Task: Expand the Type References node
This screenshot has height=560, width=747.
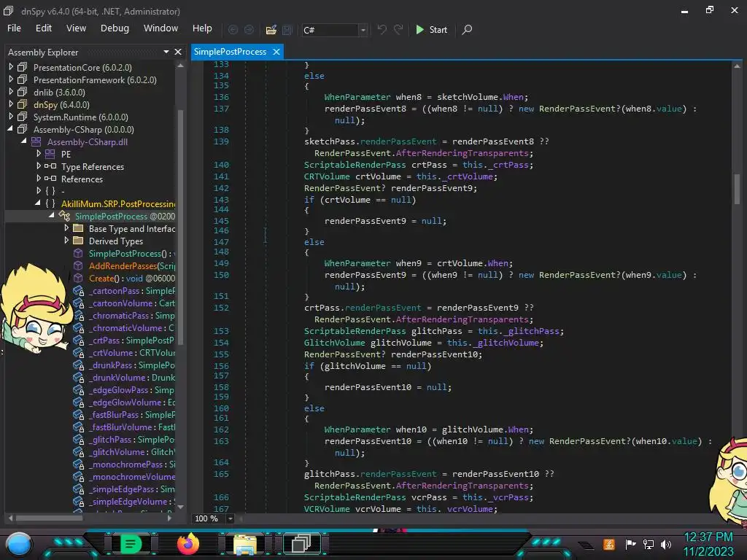Action: (x=39, y=166)
